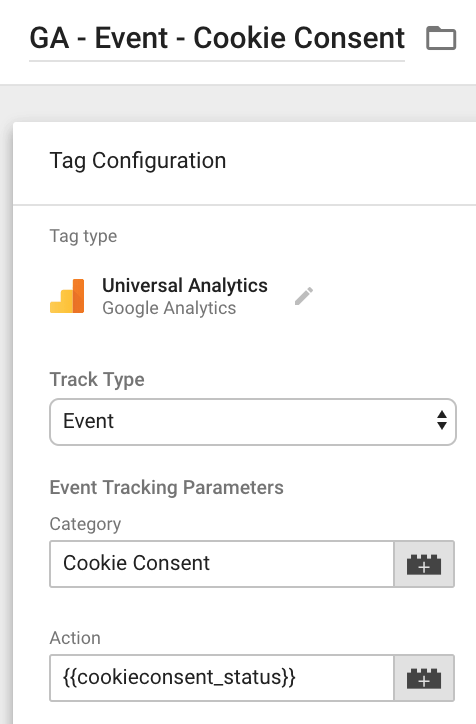Click the Tag type label
Viewport: 476px width, 724px height.
pyautogui.click(x=83, y=236)
